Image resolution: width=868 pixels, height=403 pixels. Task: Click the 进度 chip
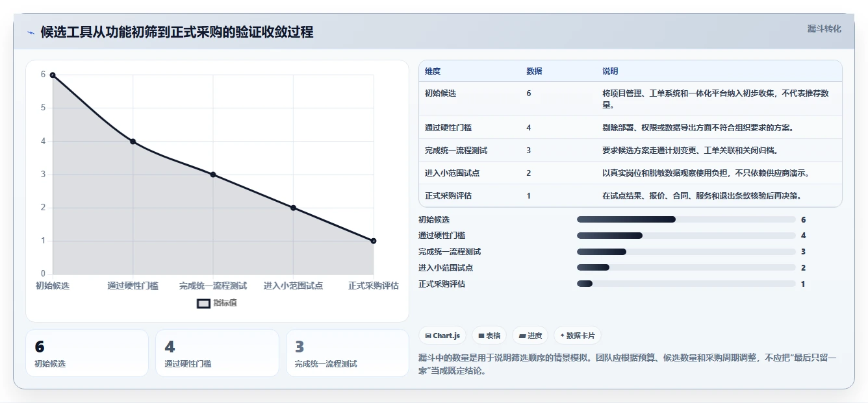point(530,336)
